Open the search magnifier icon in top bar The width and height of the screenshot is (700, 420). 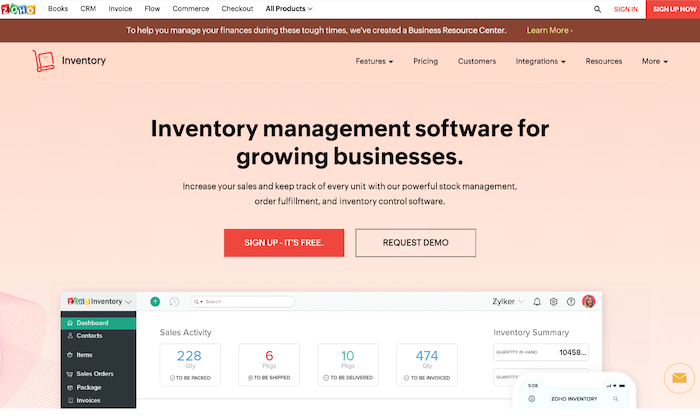[x=597, y=9]
